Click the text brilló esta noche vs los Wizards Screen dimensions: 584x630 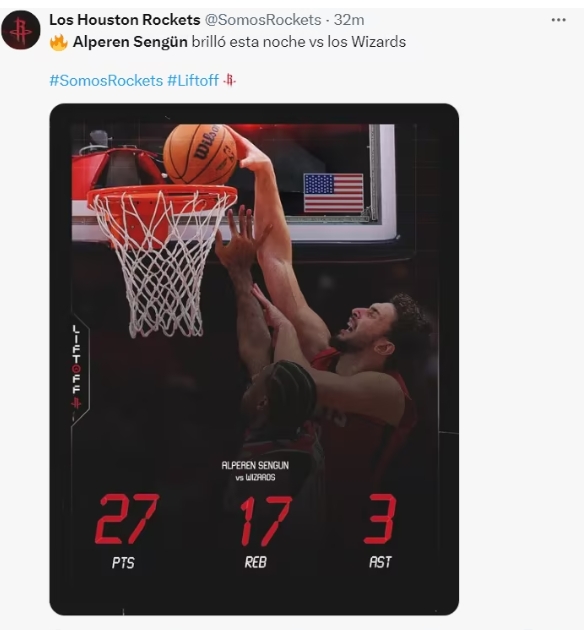pos(298,42)
